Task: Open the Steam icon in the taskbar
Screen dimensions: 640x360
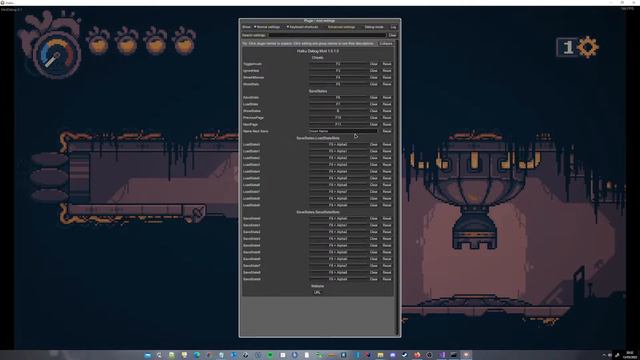Action: coord(404,355)
